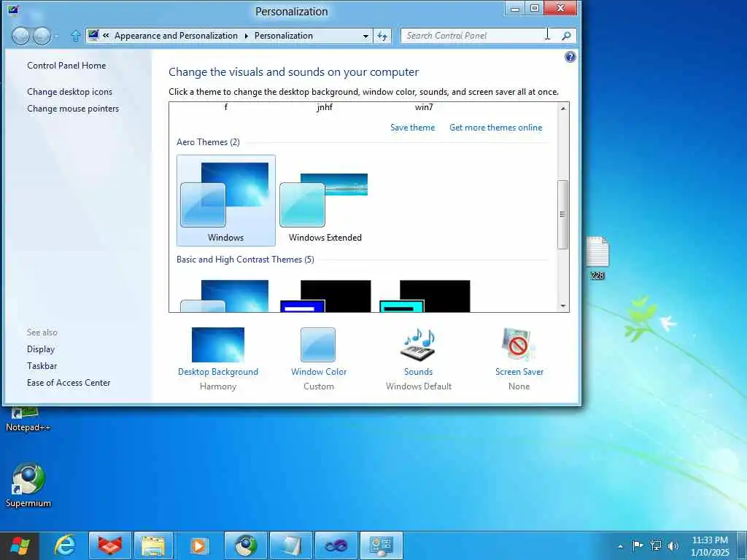
Task: Select the theme named f
Action: click(x=226, y=107)
